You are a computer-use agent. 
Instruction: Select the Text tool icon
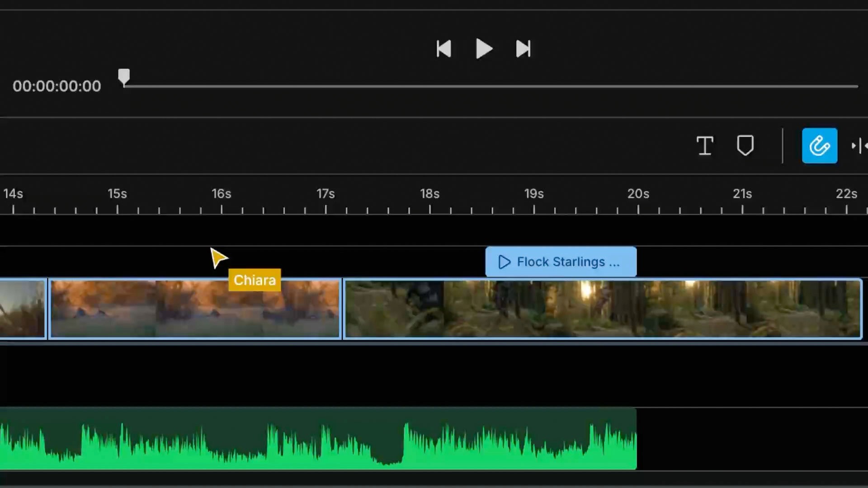click(x=705, y=145)
